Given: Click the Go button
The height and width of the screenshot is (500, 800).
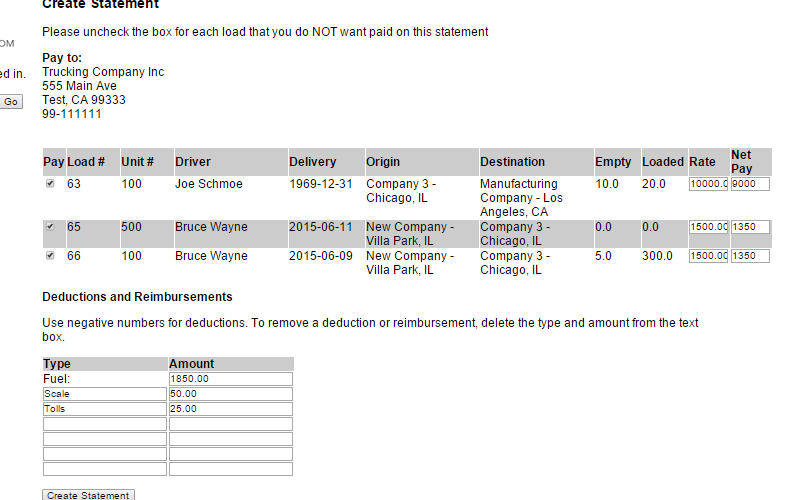Looking at the screenshot, I should coord(11,102).
